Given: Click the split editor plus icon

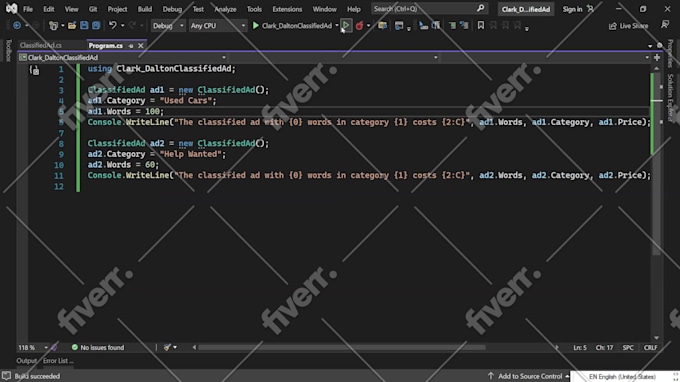Looking at the screenshot, I should pyautogui.click(x=657, y=57).
